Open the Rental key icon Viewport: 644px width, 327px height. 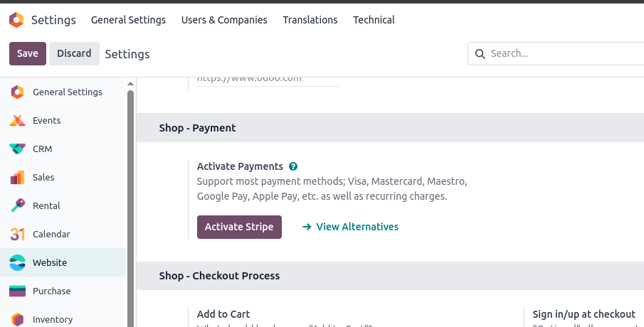pos(17,205)
